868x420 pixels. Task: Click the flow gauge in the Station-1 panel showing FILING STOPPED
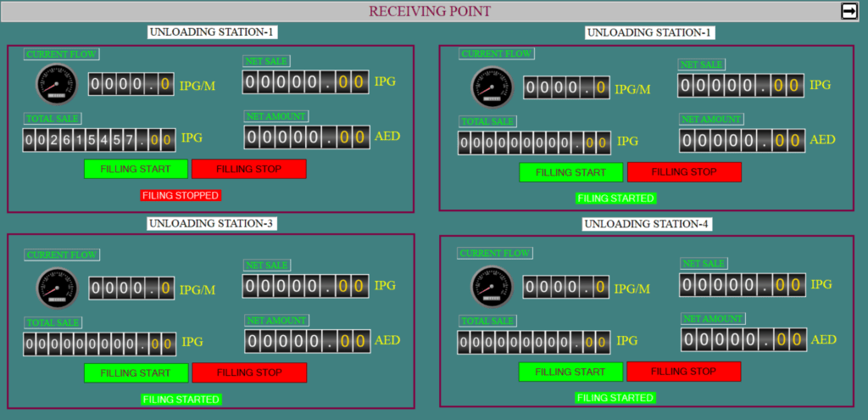(57, 84)
